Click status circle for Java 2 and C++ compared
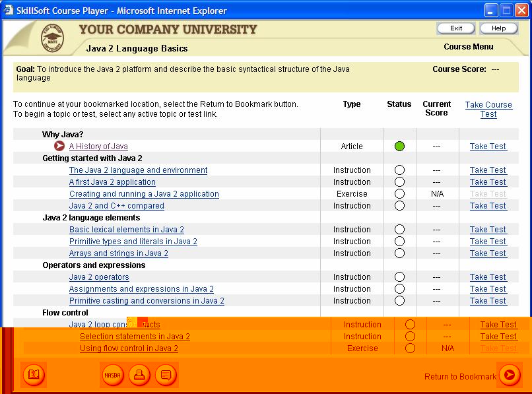 400,206
